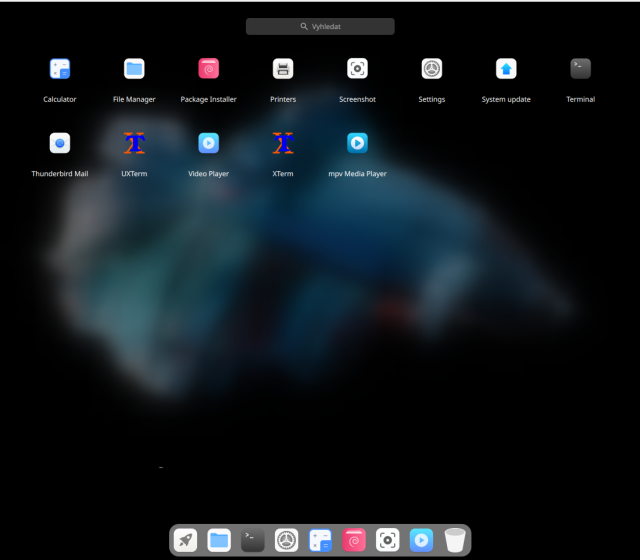Screen dimensions: 640x560
Task: Launch the XTerm application
Action: point(283,143)
